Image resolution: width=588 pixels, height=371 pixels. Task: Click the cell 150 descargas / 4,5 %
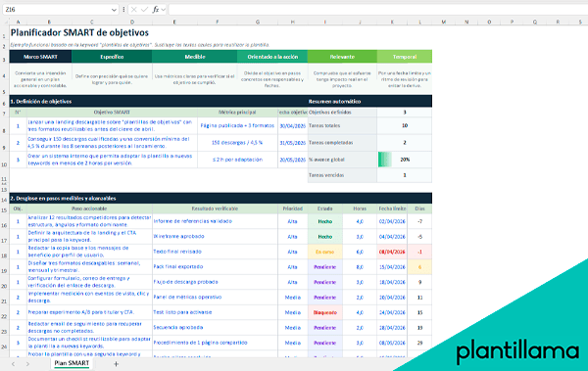pos(237,142)
